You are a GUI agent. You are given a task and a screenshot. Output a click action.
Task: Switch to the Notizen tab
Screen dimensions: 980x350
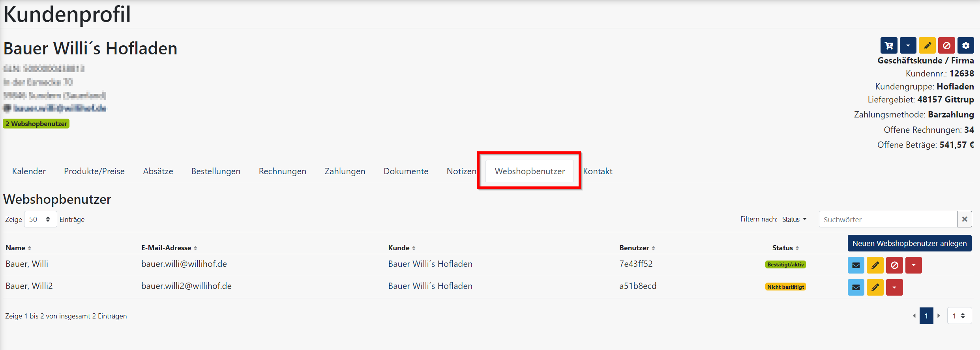461,171
